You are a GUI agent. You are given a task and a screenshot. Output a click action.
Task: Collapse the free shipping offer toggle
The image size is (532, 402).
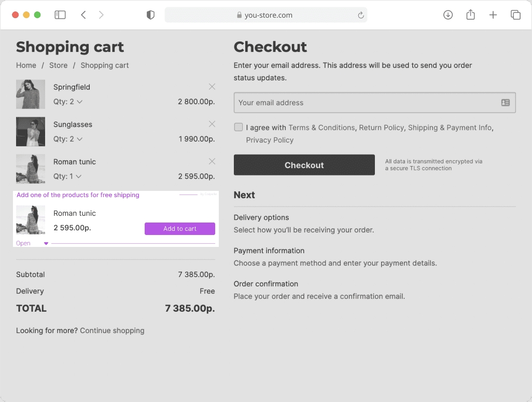point(46,243)
